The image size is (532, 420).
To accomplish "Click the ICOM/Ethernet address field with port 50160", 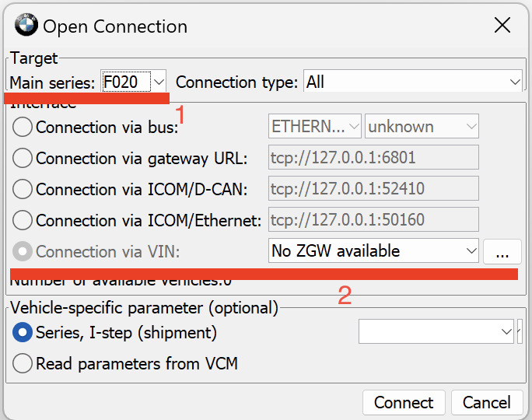I will 373,220.
